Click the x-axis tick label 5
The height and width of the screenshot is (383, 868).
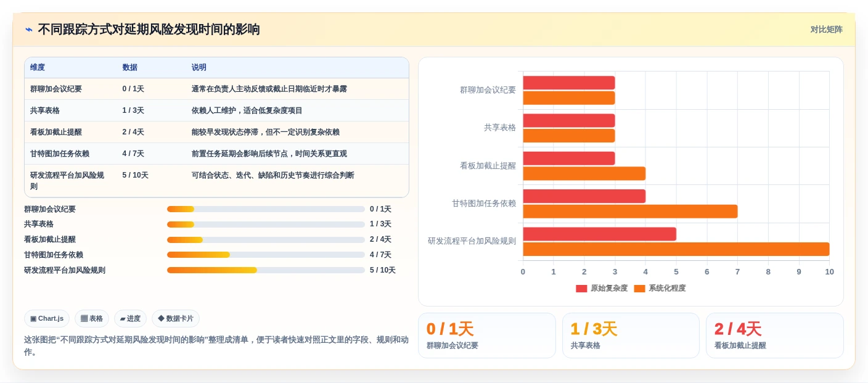[x=676, y=272]
